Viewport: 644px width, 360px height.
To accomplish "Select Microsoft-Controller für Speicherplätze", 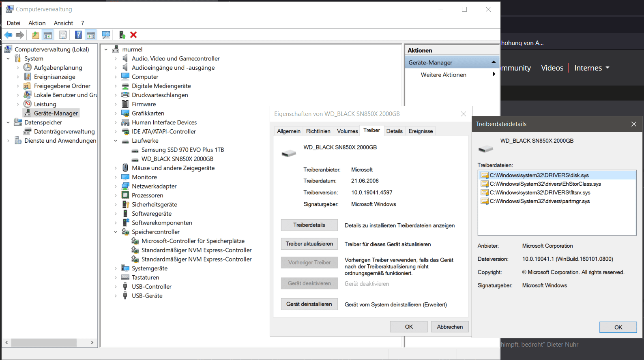I will (193, 241).
